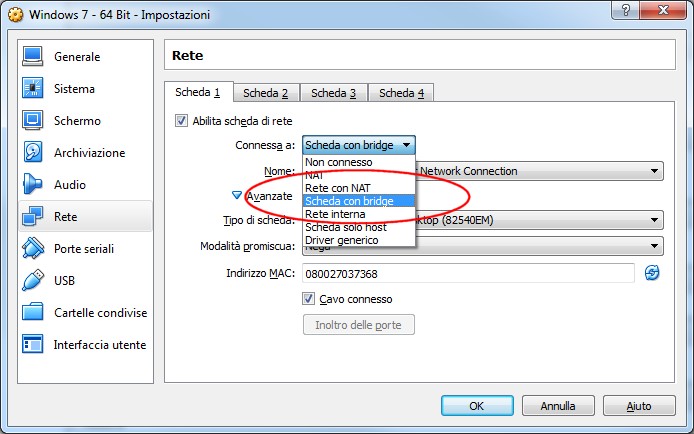694x434 pixels.
Task: Switch to the Scheda 4 tab
Action: (401, 93)
